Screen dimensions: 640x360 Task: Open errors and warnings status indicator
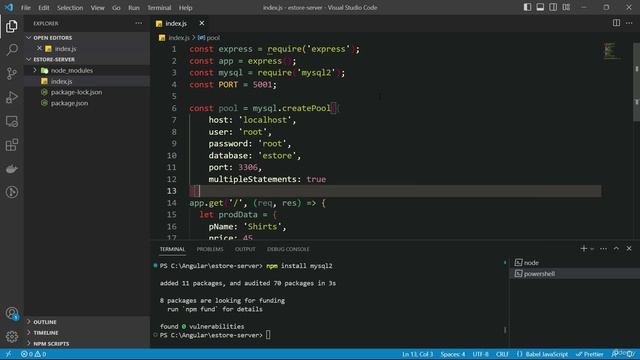[x=33, y=354]
